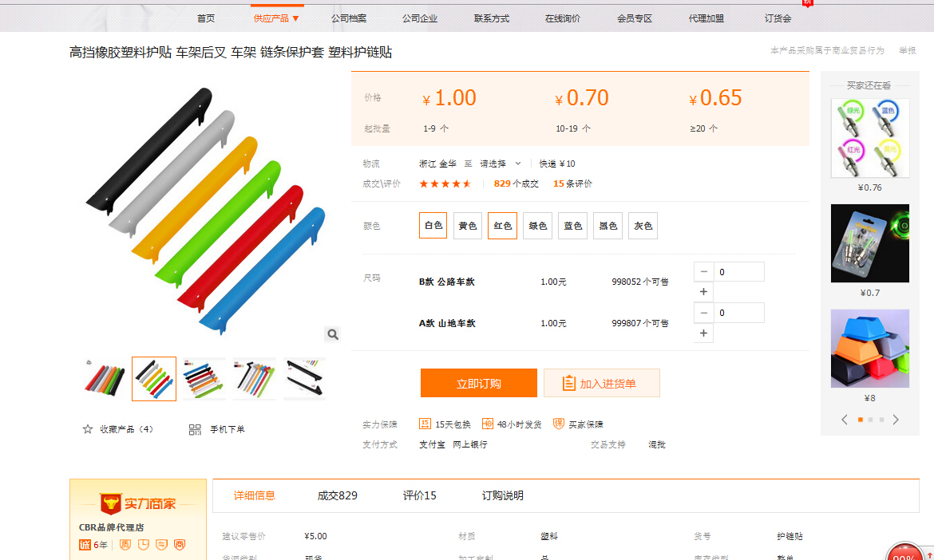Click the 立即订购 order button

tap(478, 383)
